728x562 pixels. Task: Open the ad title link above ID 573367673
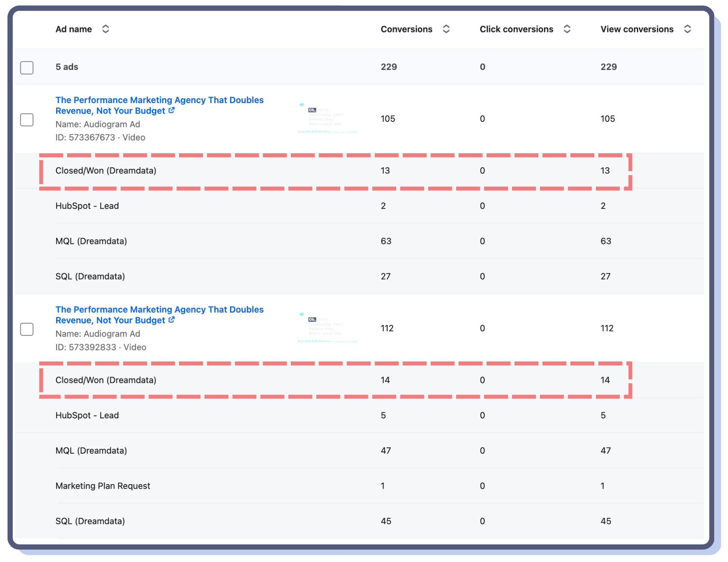pyautogui.click(x=159, y=105)
